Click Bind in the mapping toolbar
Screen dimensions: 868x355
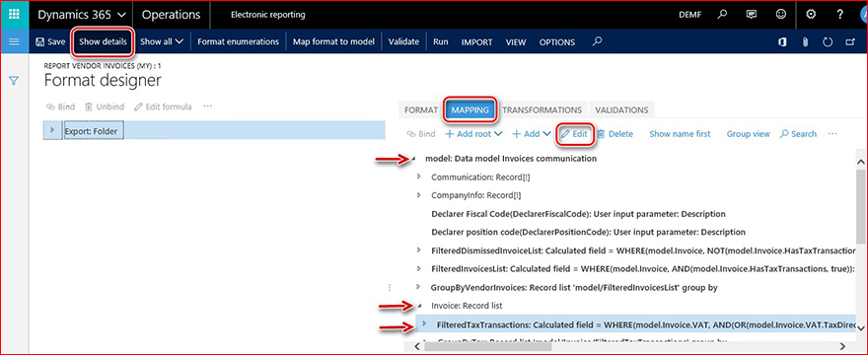click(x=421, y=134)
